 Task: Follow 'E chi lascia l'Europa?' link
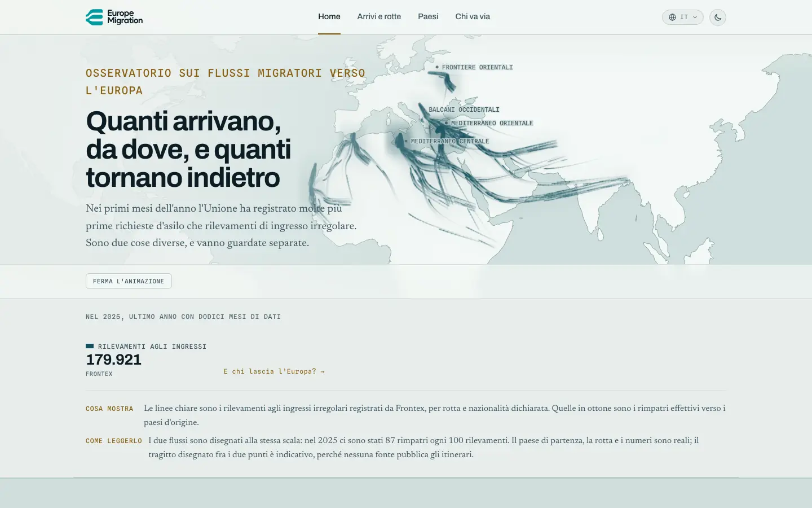coord(274,371)
